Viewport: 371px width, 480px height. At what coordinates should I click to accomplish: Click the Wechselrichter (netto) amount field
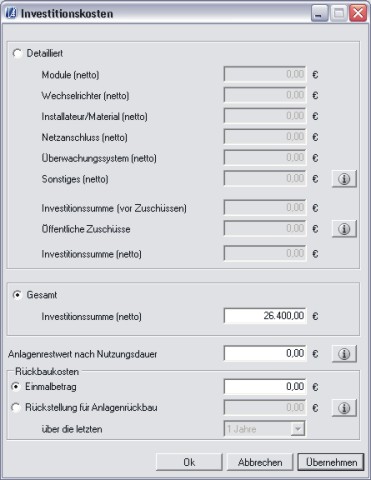coord(265,95)
